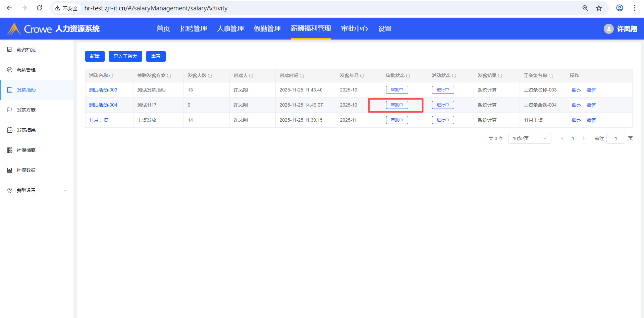Go to 人事管理 in top navigation
Screen dimensions: 644x318
tap(230, 29)
